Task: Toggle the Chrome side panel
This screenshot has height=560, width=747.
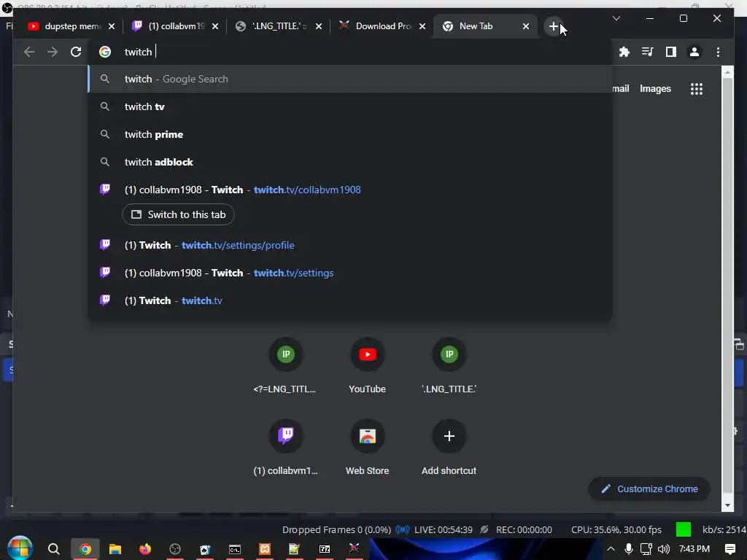Action: coord(671,52)
